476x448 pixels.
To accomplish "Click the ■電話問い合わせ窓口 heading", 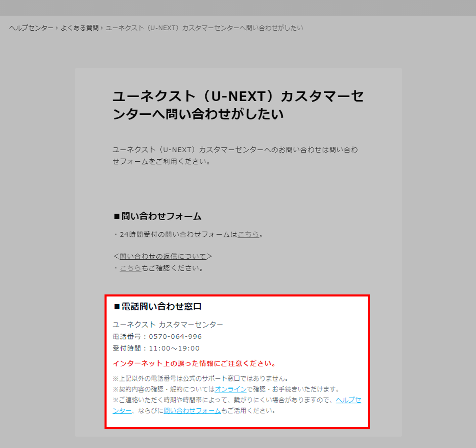I will [158, 306].
